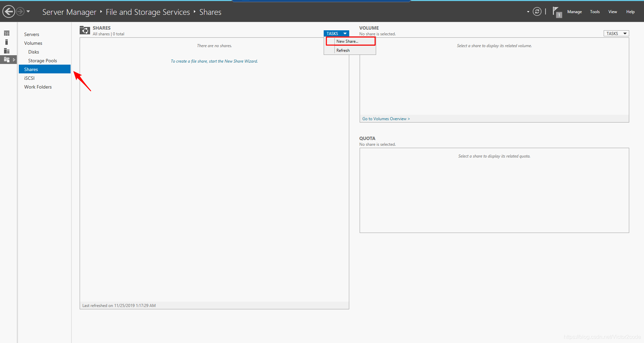Click the forward navigation arrow
The width and height of the screenshot is (644, 343).
[x=21, y=12]
